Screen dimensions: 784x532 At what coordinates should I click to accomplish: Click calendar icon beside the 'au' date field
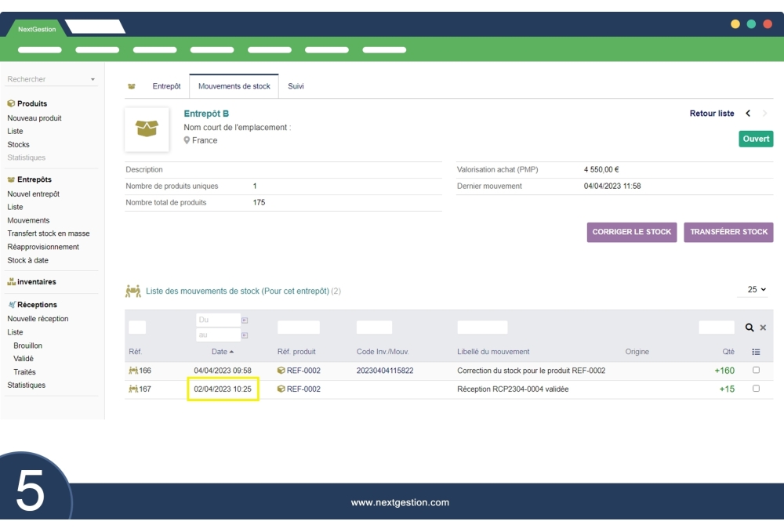click(x=245, y=335)
